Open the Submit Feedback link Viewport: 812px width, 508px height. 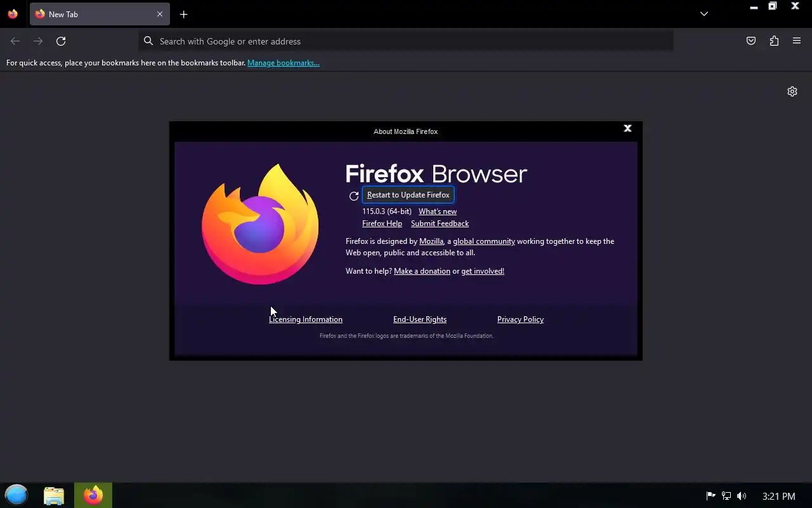[x=440, y=224]
